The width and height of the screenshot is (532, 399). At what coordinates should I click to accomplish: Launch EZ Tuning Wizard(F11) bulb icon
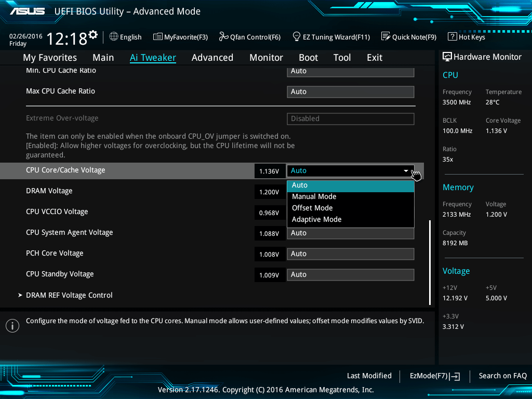coord(297,37)
